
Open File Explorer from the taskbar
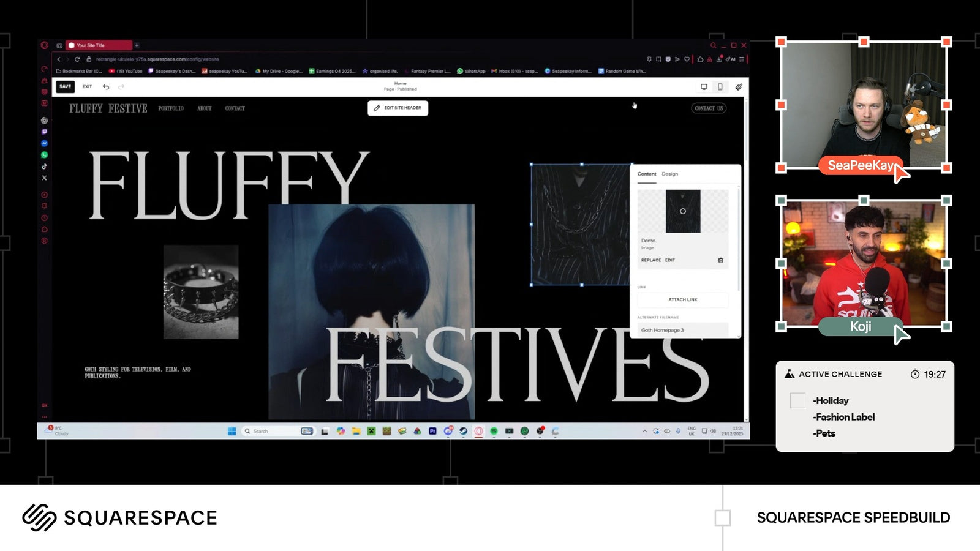[356, 431]
